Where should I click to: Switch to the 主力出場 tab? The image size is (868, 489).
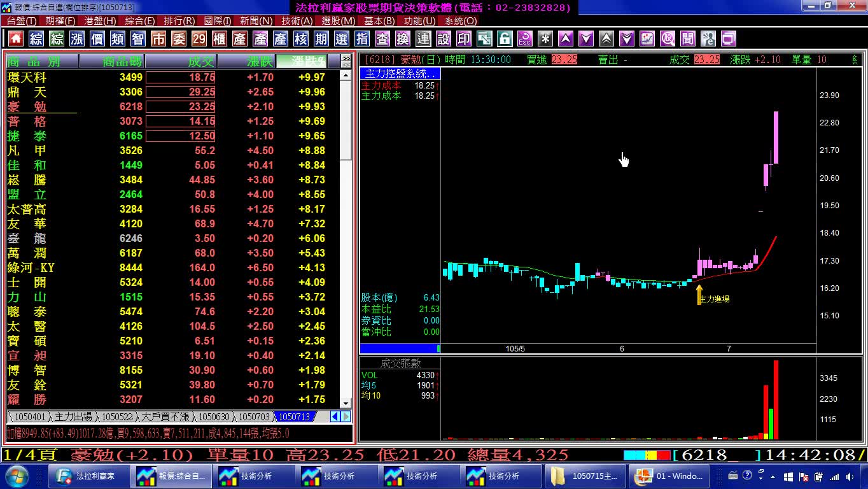pos(73,416)
